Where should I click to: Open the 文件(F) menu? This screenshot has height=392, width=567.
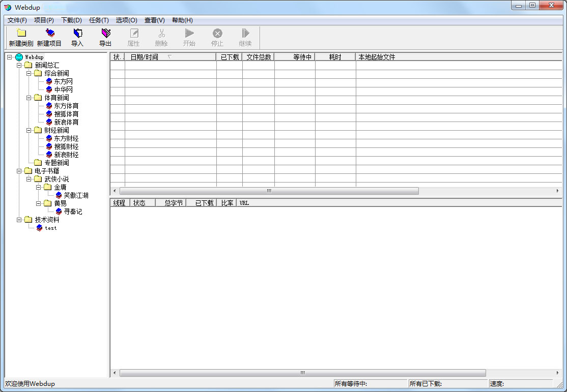click(x=17, y=20)
